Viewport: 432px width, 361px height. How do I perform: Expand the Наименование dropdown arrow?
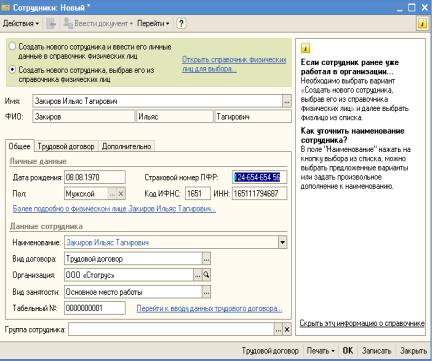[283, 242]
